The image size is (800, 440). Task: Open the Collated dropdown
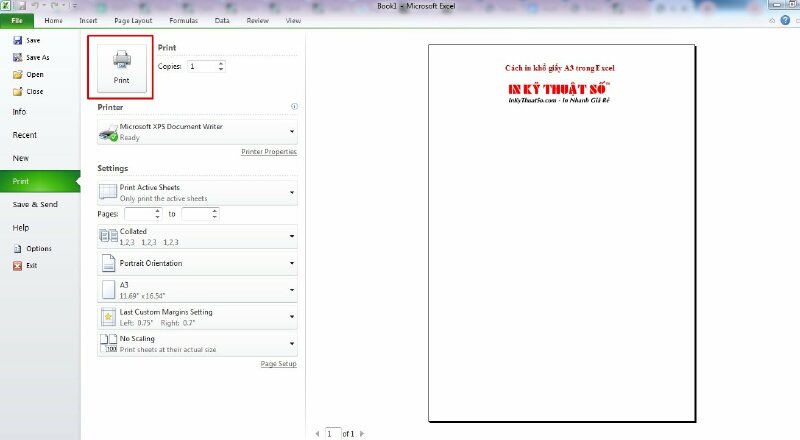tap(197, 236)
